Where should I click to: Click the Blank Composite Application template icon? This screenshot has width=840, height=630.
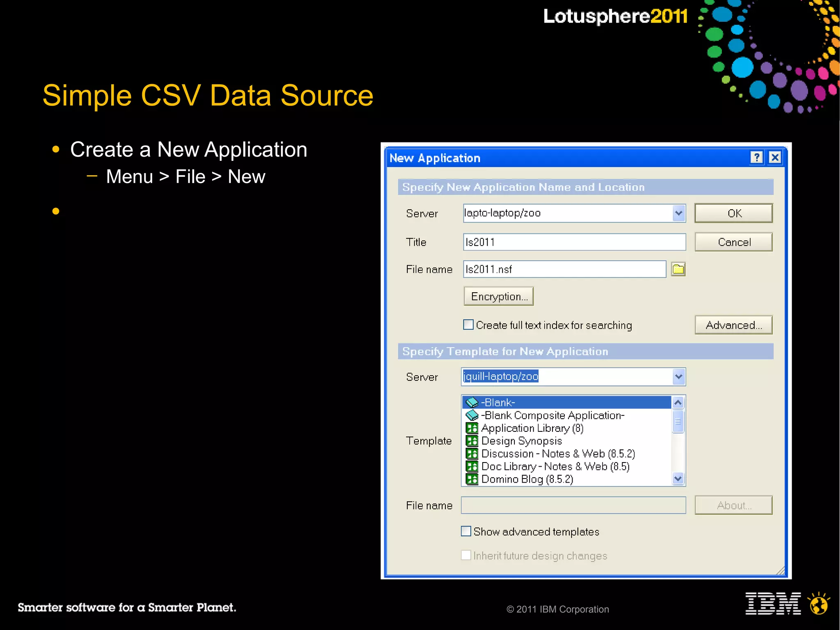(472, 415)
